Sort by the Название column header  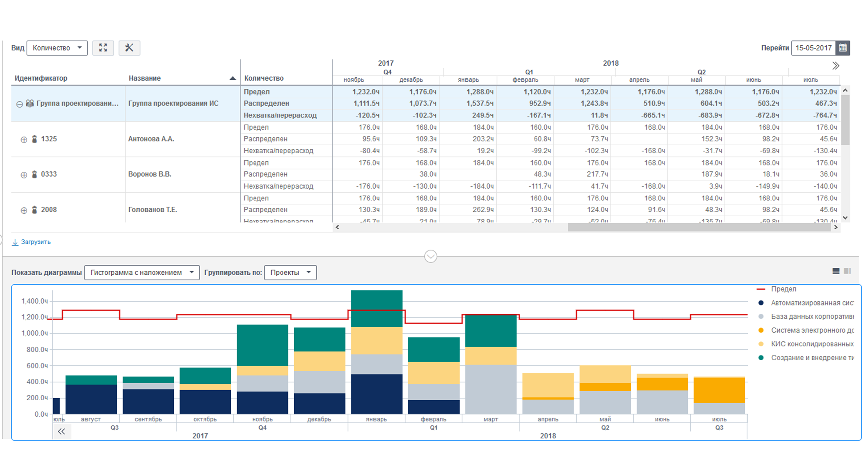[145, 78]
